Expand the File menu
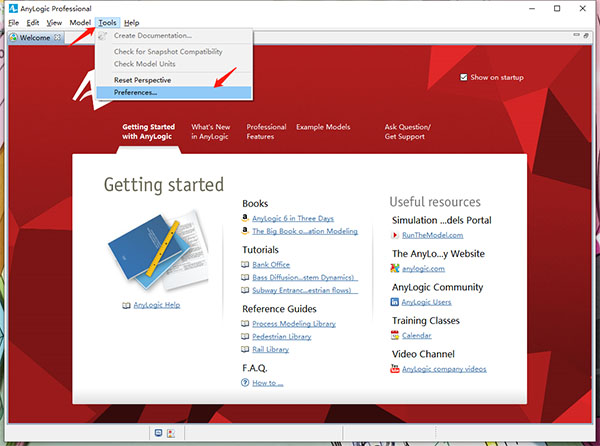 tap(13, 22)
